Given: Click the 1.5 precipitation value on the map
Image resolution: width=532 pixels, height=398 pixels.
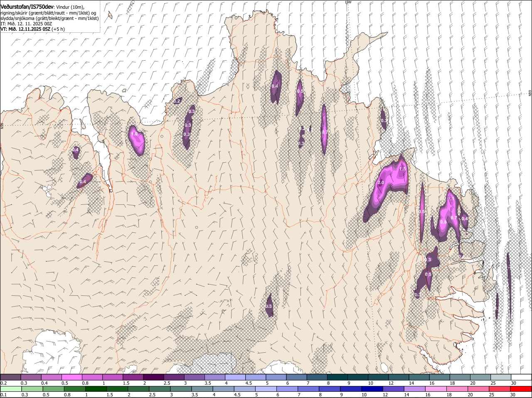Looking at the screenshot, I should [402, 169].
